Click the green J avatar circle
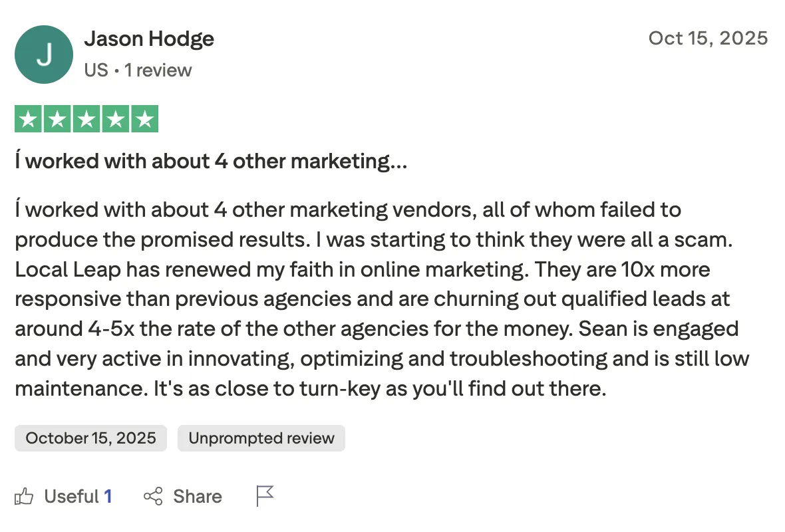This screenshot has width=785, height=532. 44,55
